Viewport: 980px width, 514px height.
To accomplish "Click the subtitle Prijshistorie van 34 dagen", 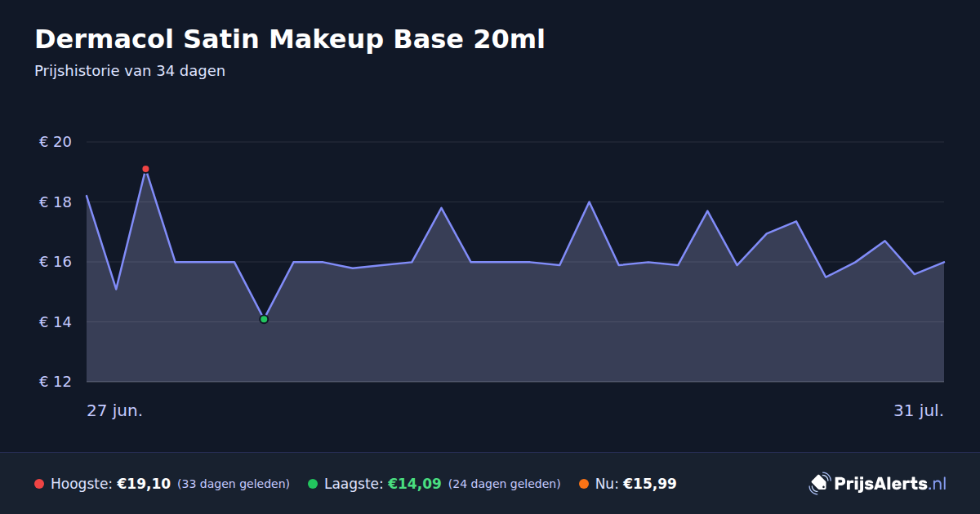I will (x=130, y=71).
